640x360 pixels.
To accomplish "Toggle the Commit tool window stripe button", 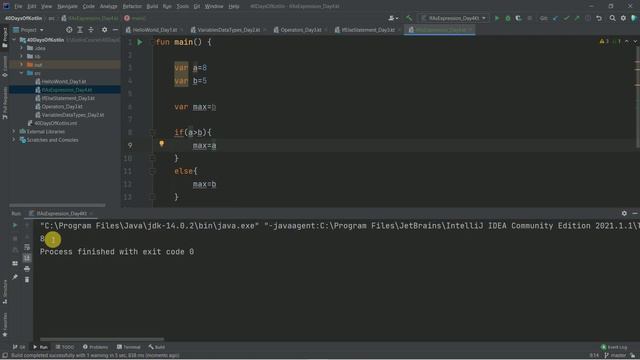I will [x=4, y=67].
